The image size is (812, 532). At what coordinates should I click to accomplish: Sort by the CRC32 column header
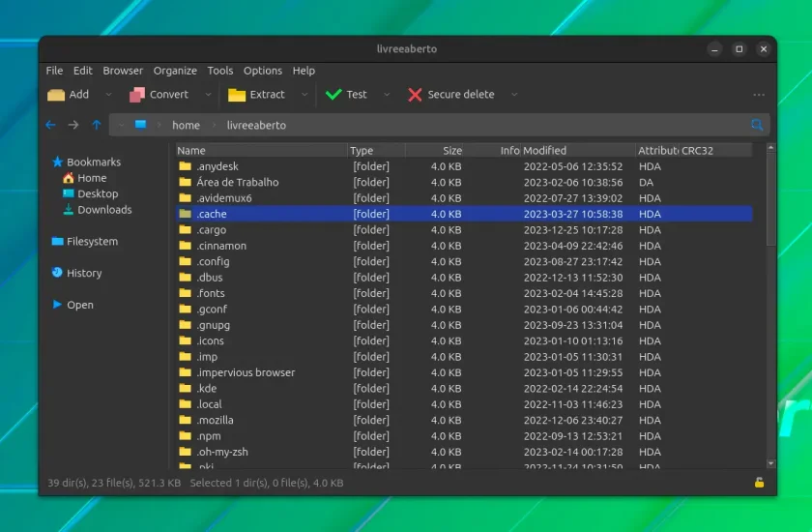pos(715,150)
